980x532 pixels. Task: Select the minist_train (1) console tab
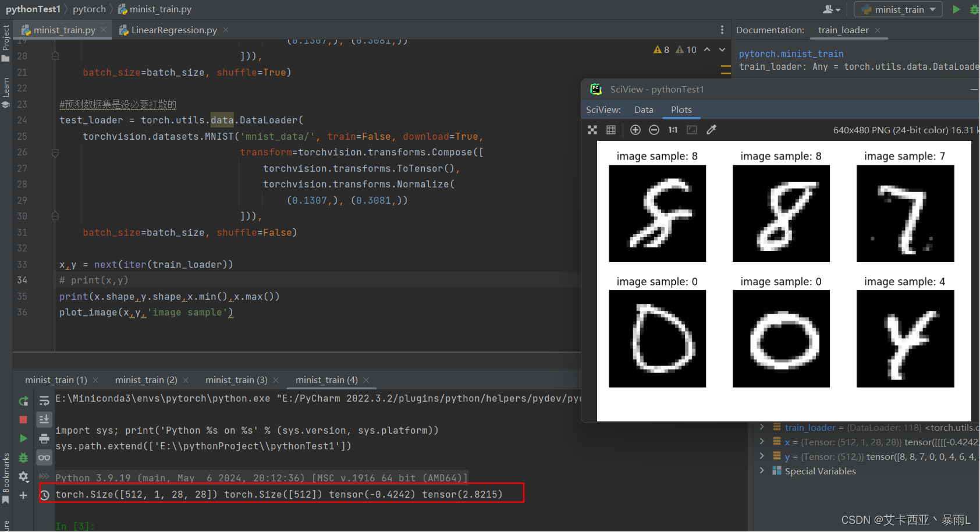click(56, 380)
